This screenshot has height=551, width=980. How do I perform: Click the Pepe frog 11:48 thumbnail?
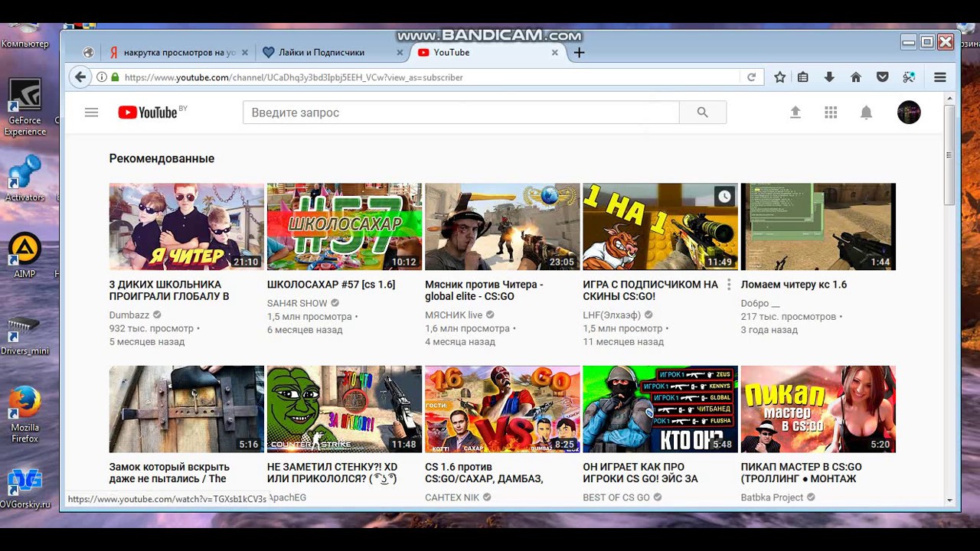pyautogui.click(x=345, y=409)
